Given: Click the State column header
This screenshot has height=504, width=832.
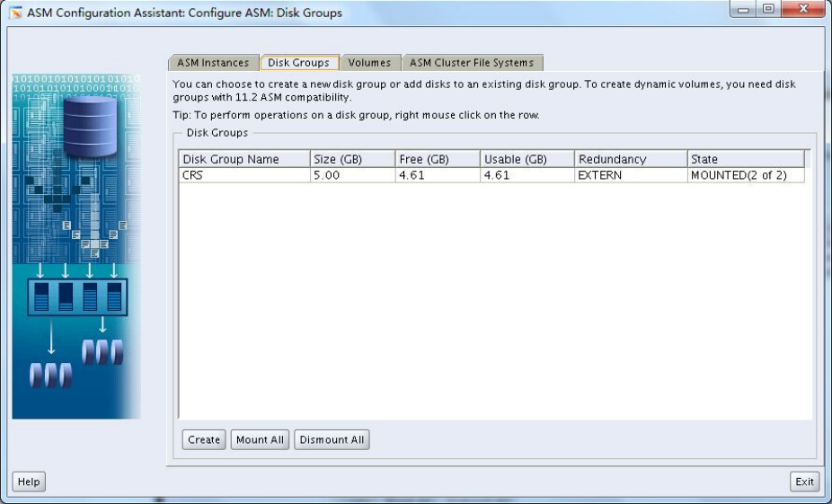Looking at the screenshot, I should pos(746,159).
